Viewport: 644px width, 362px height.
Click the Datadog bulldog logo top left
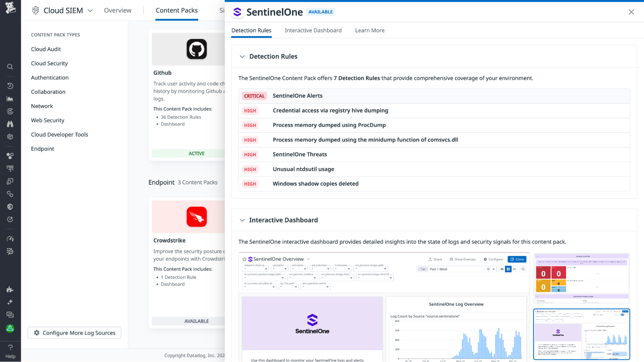point(10,8)
